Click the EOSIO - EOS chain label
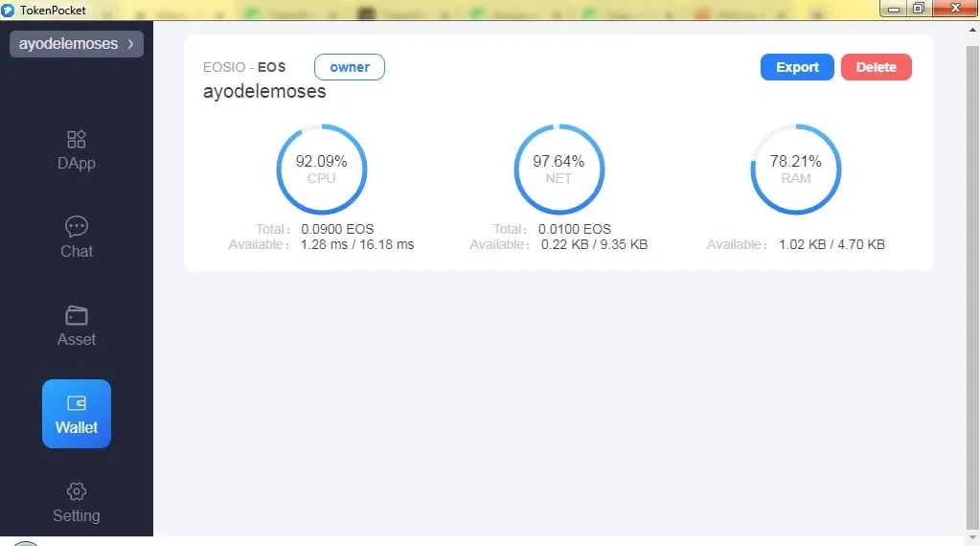This screenshot has height=546, width=980. coord(244,67)
